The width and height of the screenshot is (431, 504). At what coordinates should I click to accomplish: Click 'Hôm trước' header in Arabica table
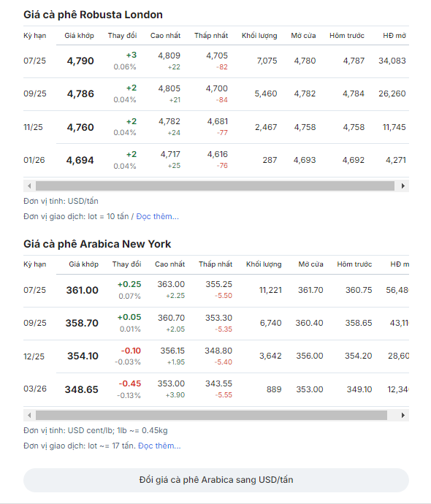pos(354,264)
